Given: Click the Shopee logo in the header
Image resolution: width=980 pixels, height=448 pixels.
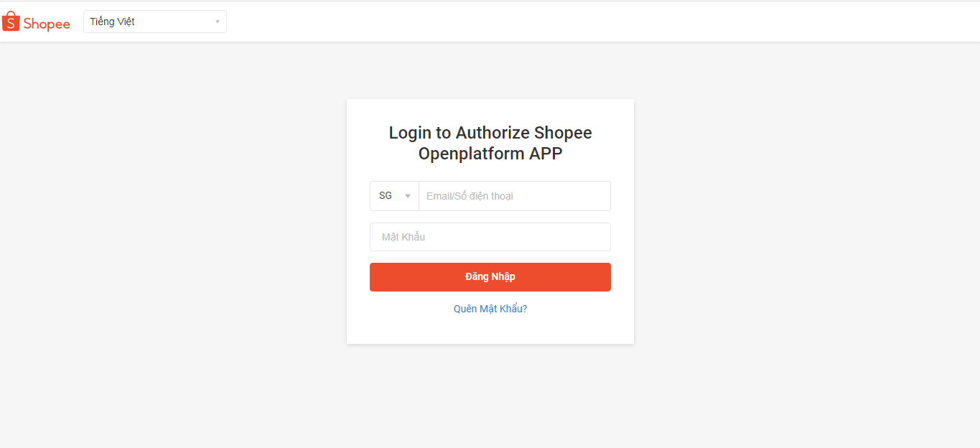Looking at the screenshot, I should click(36, 22).
